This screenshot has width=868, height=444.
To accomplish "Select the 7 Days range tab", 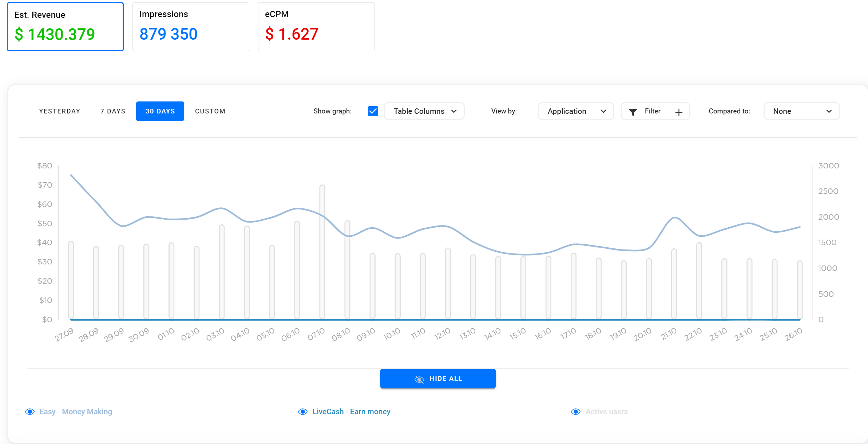I will tap(113, 111).
